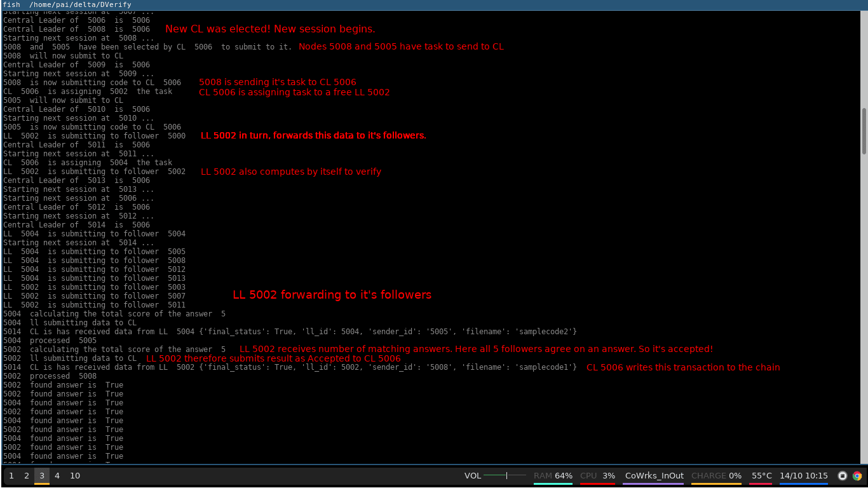Image resolution: width=868 pixels, height=488 pixels.
Task: Click line '5008 will now submit to CL'
Action: (x=64, y=56)
